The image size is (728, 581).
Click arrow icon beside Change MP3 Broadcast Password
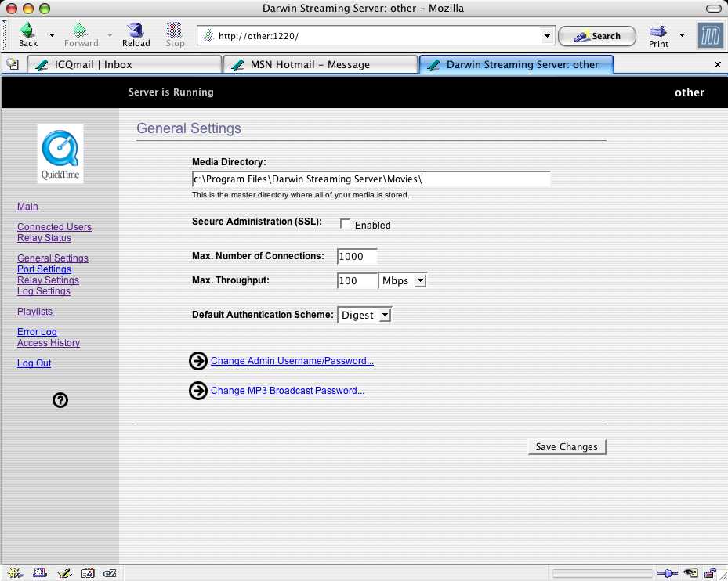(198, 391)
